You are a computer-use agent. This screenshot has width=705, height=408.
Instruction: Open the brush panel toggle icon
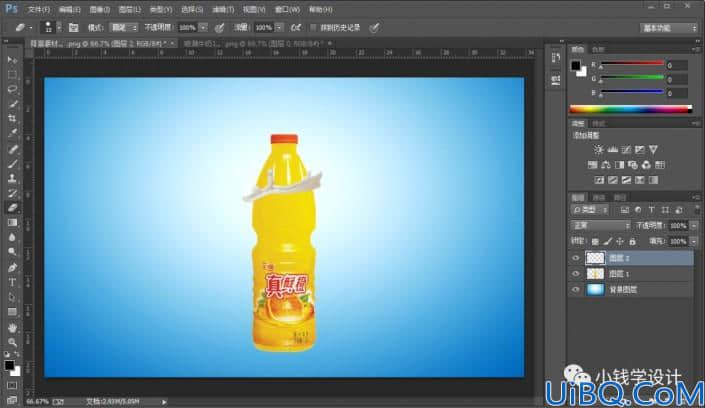click(x=73, y=27)
